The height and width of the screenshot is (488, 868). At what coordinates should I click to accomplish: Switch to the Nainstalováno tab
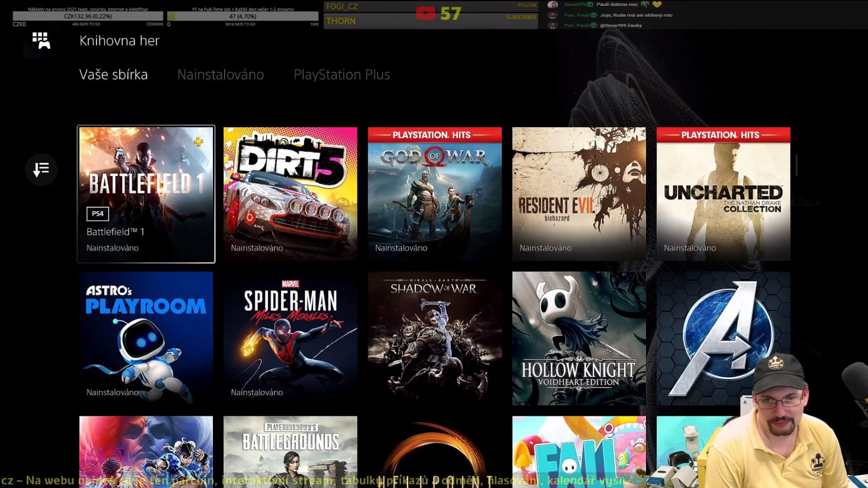tap(220, 75)
